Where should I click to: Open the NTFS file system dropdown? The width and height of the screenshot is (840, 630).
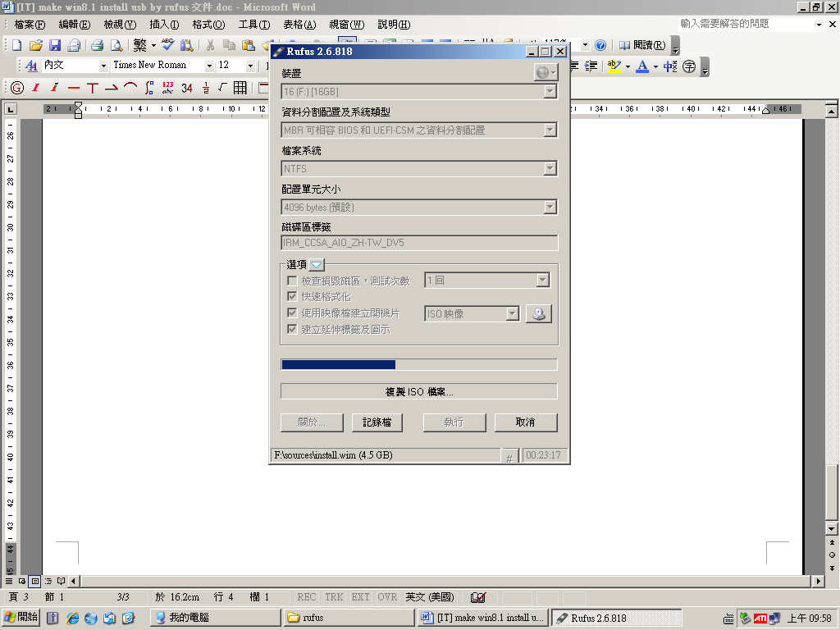550,169
